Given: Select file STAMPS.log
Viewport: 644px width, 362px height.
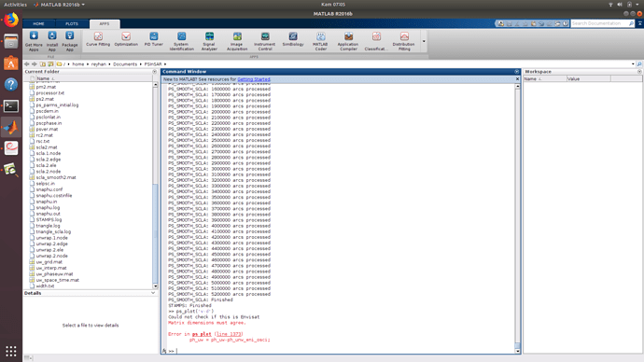Looking at the screenshot, I should click(x=49, y=219).
